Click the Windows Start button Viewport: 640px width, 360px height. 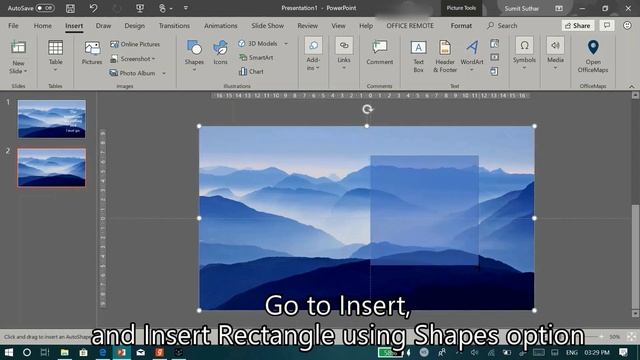tap(9, 352)
